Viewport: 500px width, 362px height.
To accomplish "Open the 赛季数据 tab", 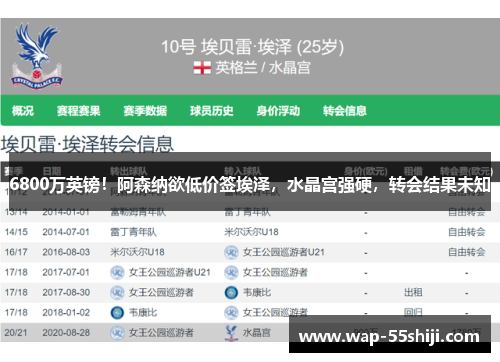I will click(x=145, y=111).
